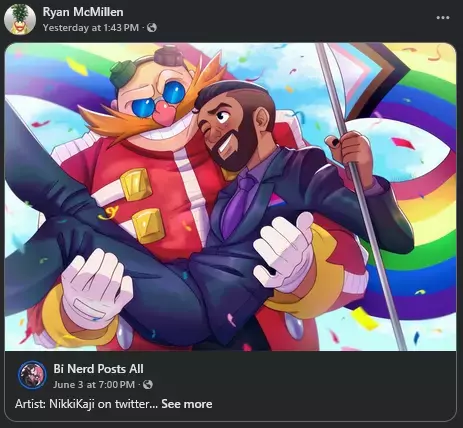Visit the Bi Nerd Posts All page name
The image size is (463, 428).
pyautogui.click(x=98, y=369)
